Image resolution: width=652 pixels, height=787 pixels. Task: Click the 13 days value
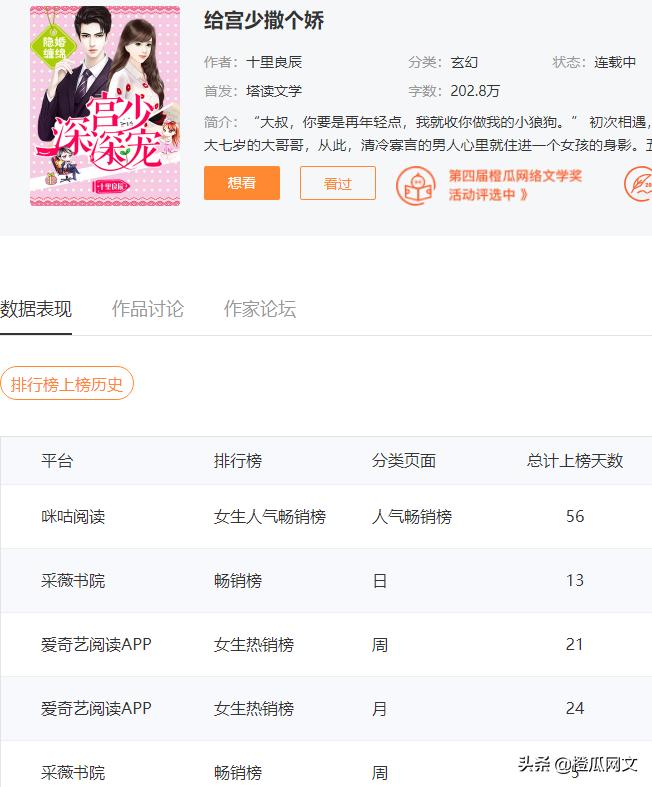575,581
